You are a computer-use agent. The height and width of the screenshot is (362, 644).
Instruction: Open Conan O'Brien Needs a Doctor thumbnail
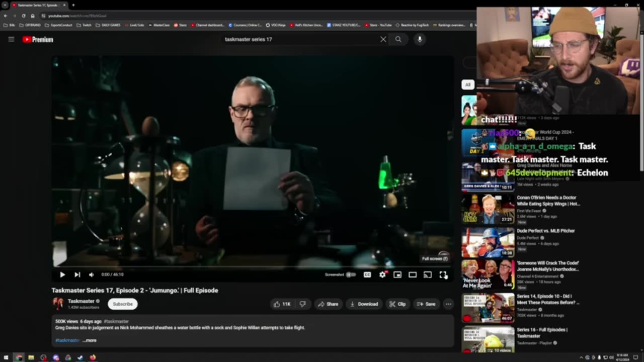point(488,209)
